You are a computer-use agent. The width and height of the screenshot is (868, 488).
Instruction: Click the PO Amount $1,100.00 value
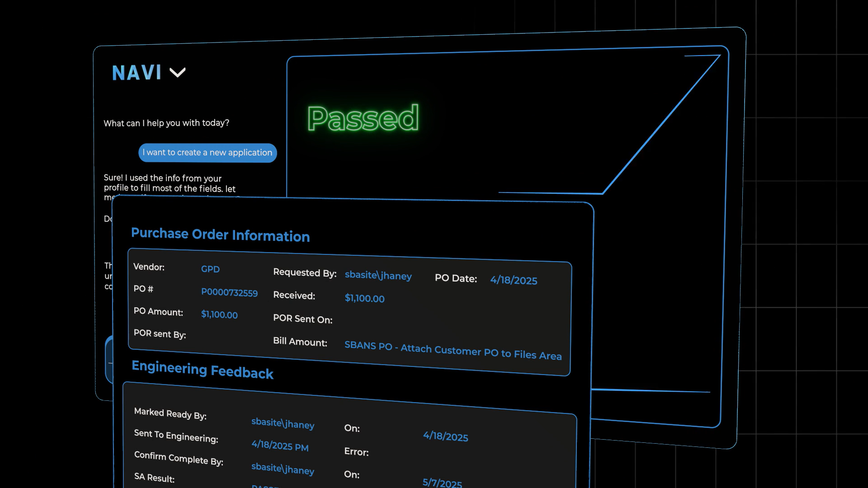pos(219,315)
